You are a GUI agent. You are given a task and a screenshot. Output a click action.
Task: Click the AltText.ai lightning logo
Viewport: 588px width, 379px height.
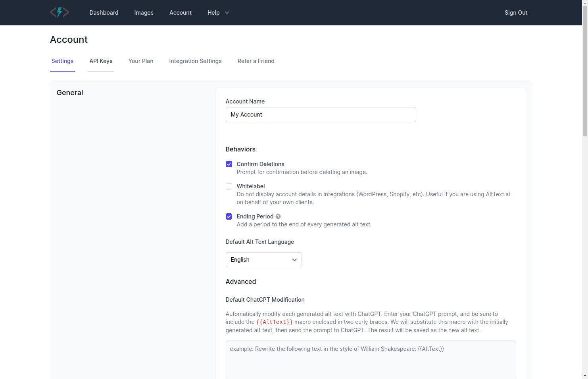click(x=60, y=12)
